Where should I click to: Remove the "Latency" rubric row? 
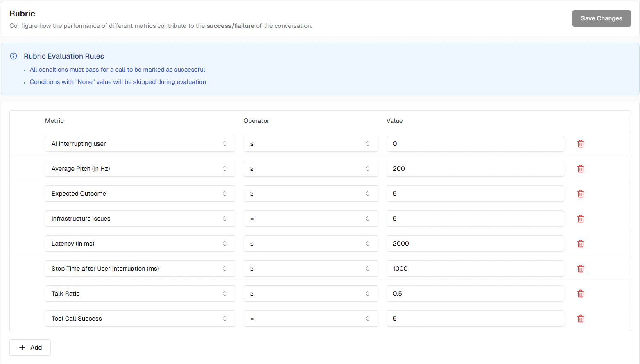[580, 244]
